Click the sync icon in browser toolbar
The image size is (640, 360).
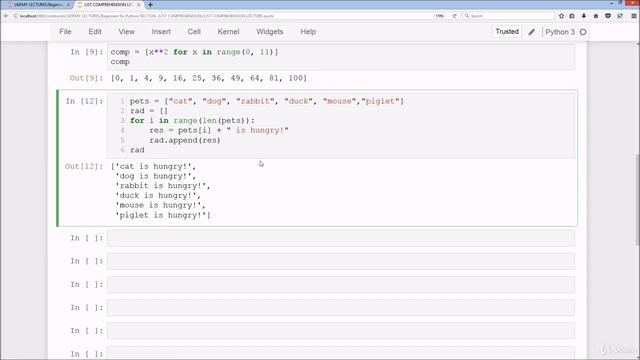click(620, 16)
